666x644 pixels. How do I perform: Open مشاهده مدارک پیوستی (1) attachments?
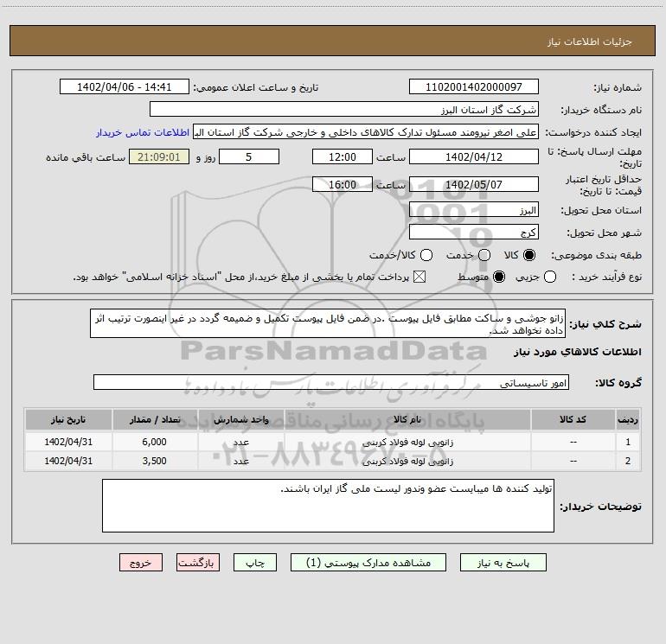point(368,563)
